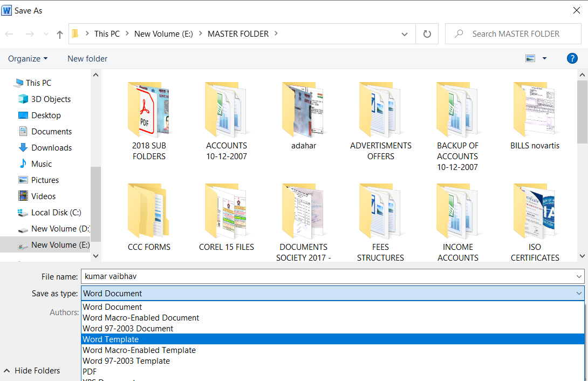This screenshot has height=381, width=588.
Task: Create a New folder
Action: (87, 59)
